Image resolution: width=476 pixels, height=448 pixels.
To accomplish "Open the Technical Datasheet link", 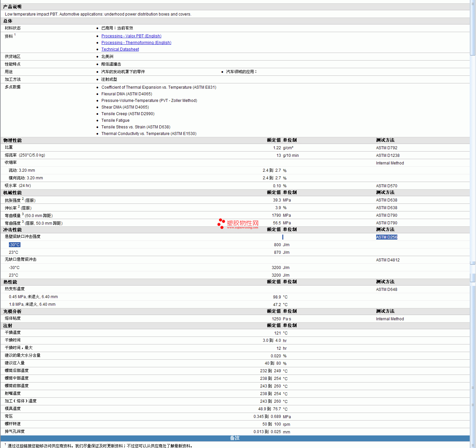I will coord(120,49).
